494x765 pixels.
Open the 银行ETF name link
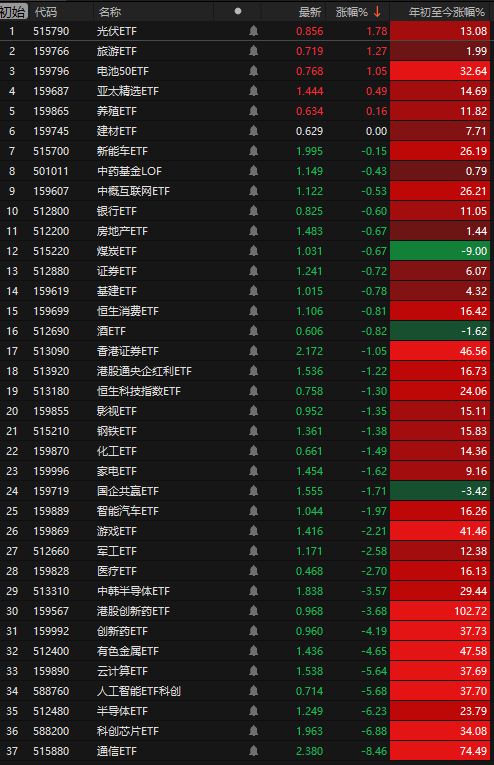coord(117,211)
